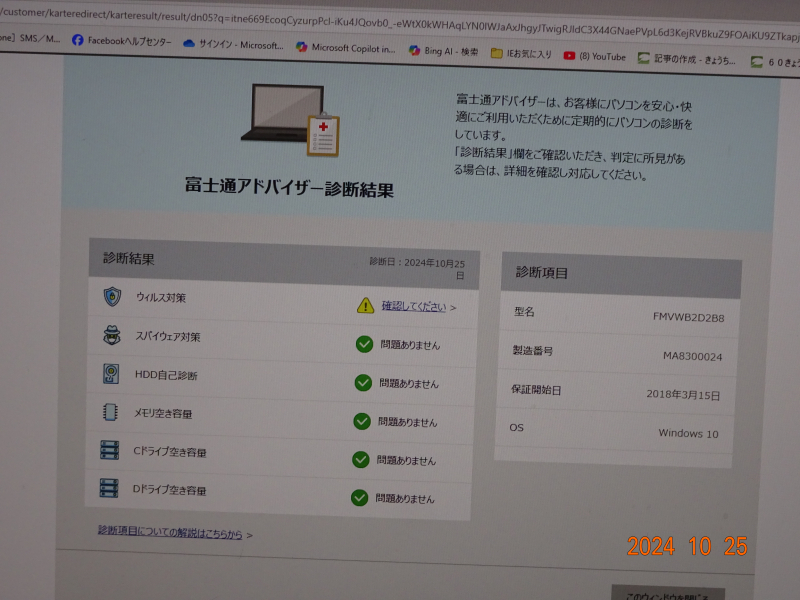Click the 富士通アドバイザー診断結果 heading
Image resolution: width=800 pixels, height=600 pixels.
pyautogui.click(x=289, y=187)
